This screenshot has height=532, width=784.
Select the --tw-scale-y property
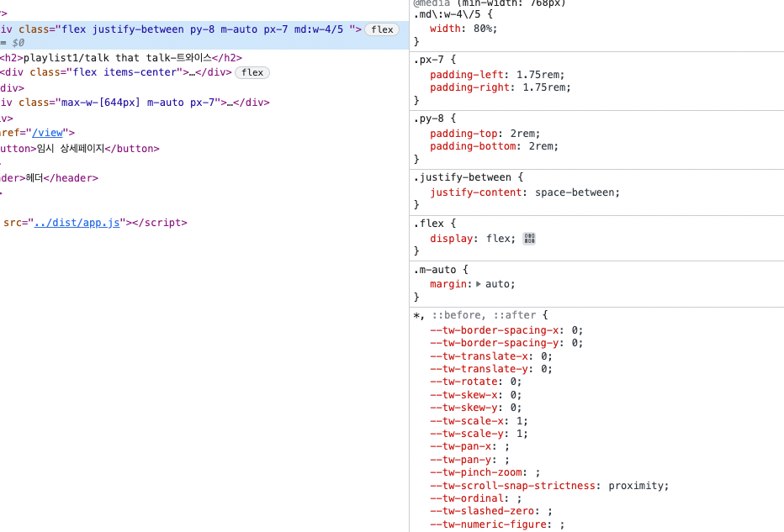[x=467, y=434]
